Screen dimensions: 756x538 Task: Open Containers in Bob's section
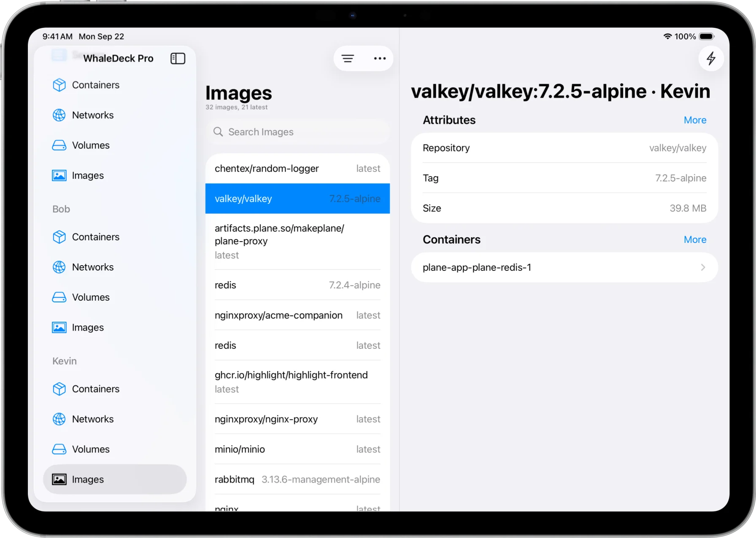pyautogui.click(x=96, y=237)
